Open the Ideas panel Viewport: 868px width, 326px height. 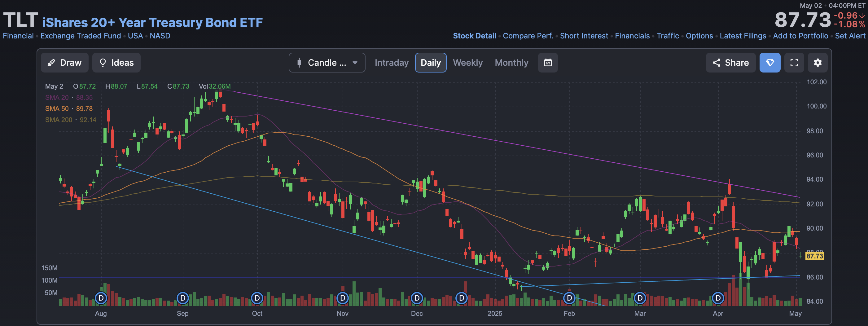coord(116,63)
